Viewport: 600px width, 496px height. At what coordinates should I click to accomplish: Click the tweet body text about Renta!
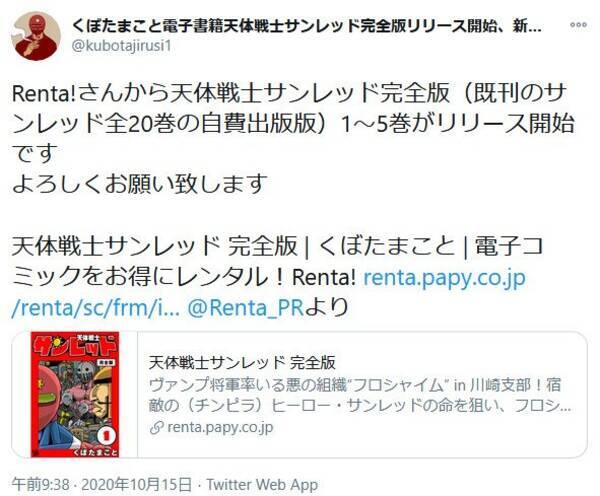(x=293, y=124)
